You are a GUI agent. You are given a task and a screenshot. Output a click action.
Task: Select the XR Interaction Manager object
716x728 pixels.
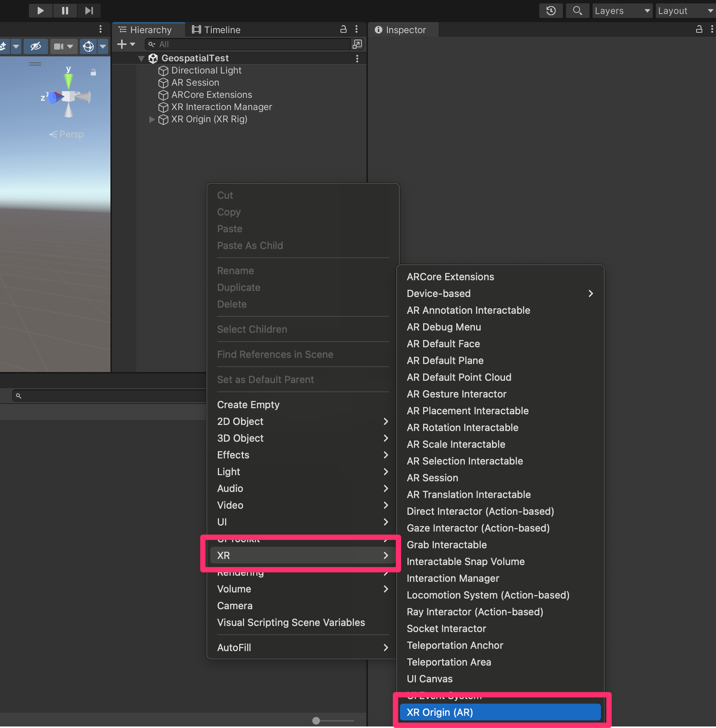click(x=222, y=107)
